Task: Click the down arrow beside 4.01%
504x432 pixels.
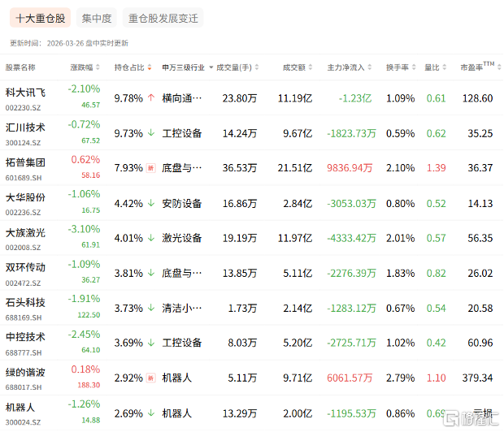Action: tap(151, 238)
